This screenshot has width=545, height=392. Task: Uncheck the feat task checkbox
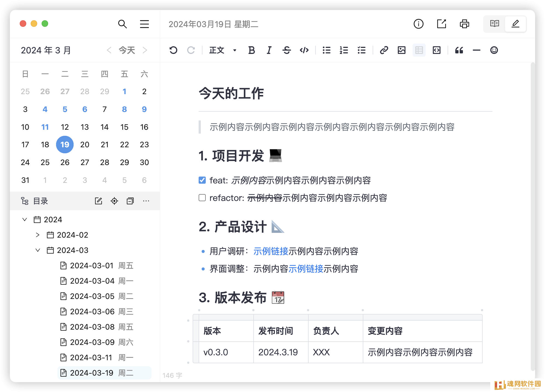coord(202,180)
